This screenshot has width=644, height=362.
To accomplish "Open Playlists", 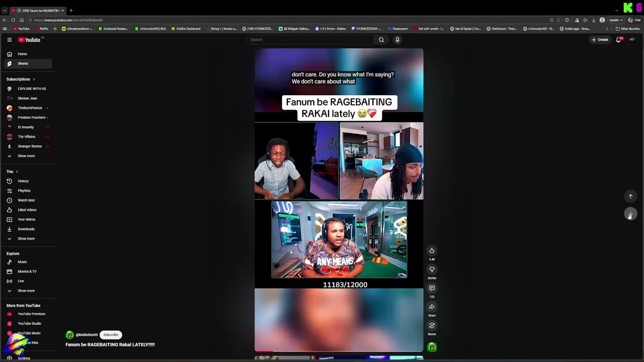I will click(24, 191).
